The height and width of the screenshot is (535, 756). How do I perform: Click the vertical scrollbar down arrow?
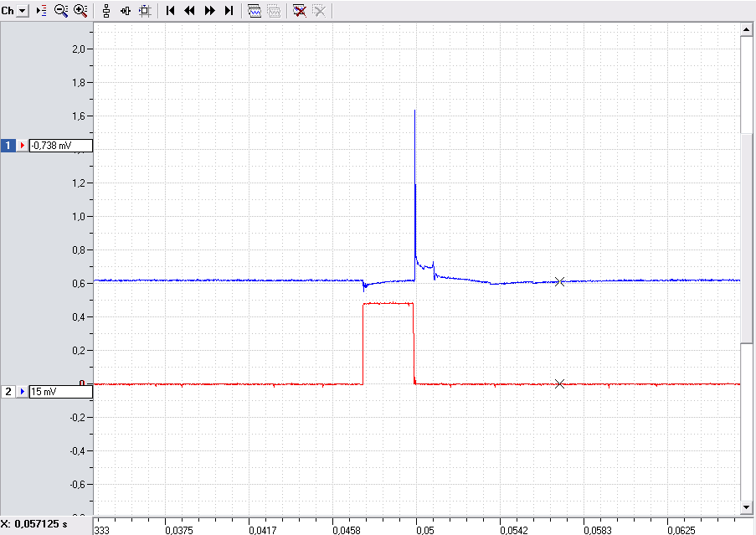[746, 507]
